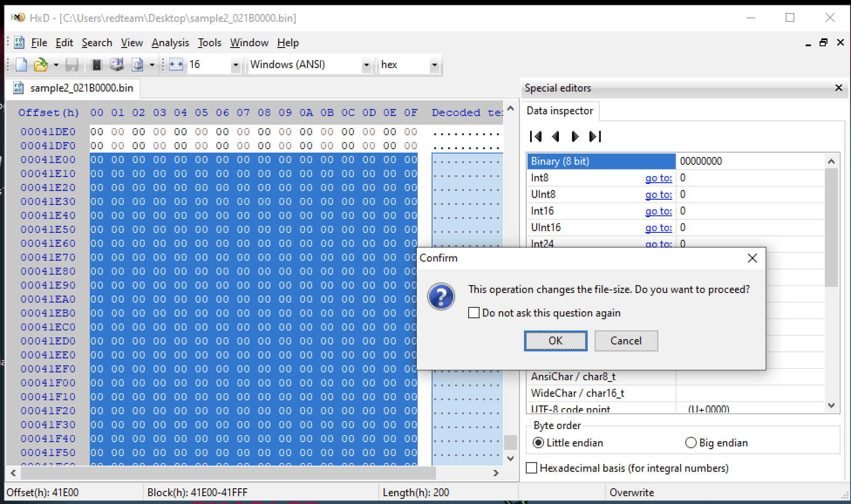The width and height of the screenshot is (851, 504).
Task: Select Big endian byte order
Action: click(691, 443)
